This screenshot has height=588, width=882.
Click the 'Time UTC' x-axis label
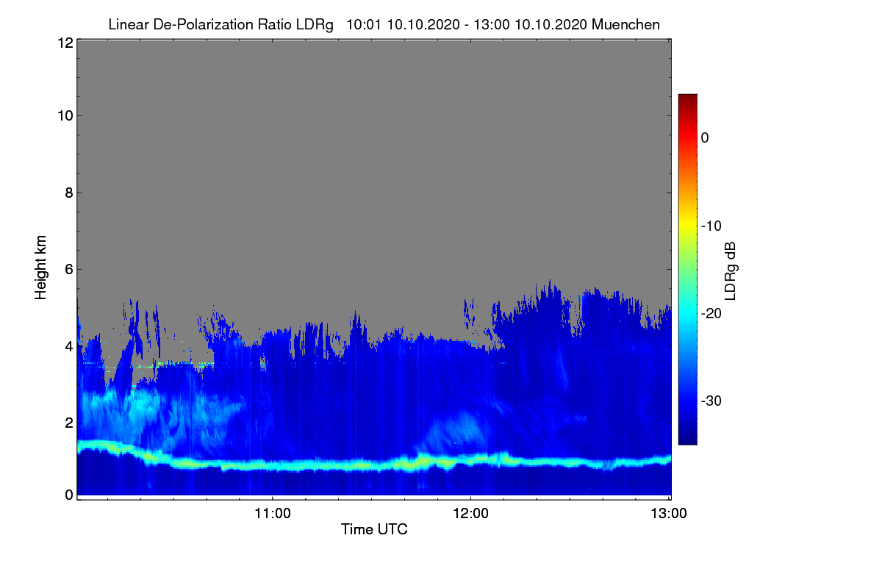point(374,529)
